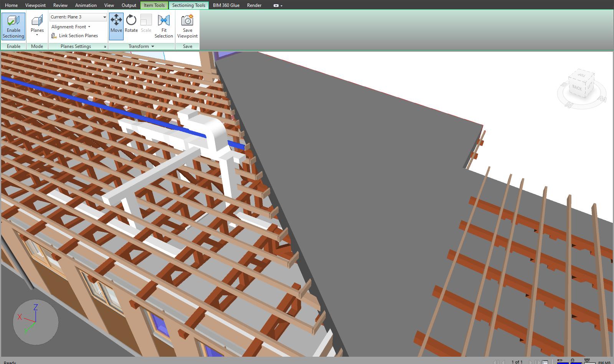Open the Current: Plane 3 combo box

[78, 17]
